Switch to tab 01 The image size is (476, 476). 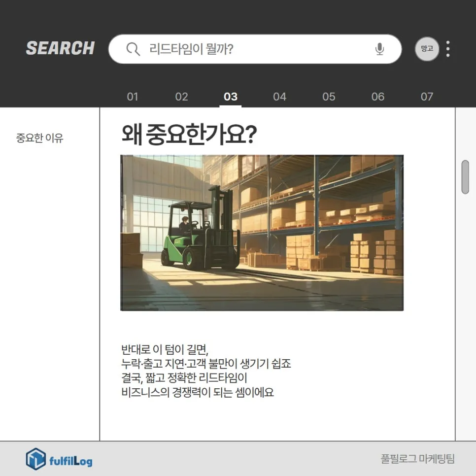[133, 97]
